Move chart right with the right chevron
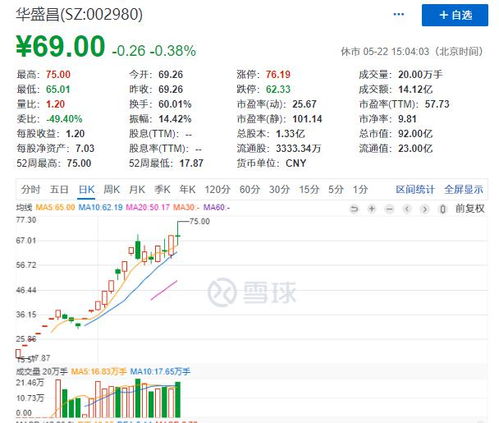The height and width of the screenshot is (423, 499). [425, 209]
